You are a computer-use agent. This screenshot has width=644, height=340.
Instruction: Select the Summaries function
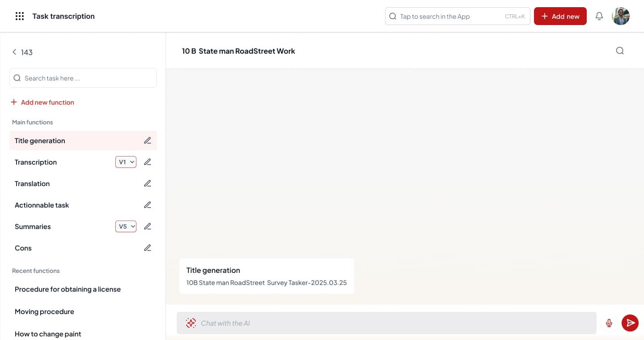point(33,226)
